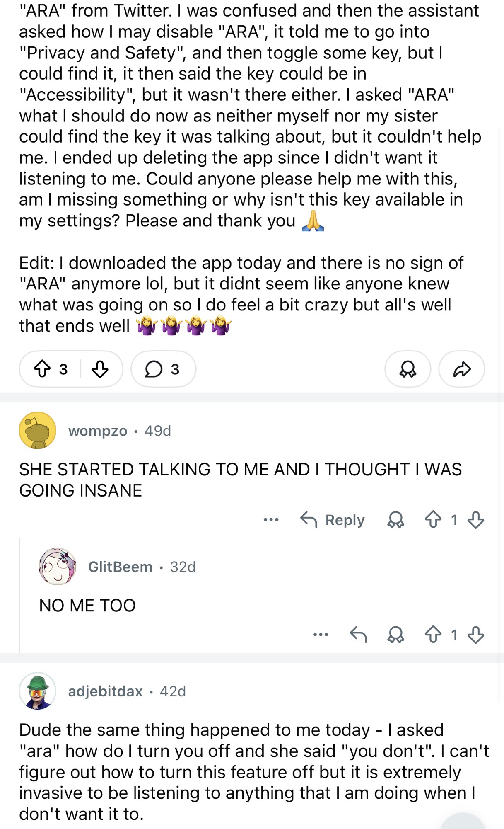Downvote the main post
This screenshot has width=504, height=829.
pyautogui.click(x=100, y=369)
